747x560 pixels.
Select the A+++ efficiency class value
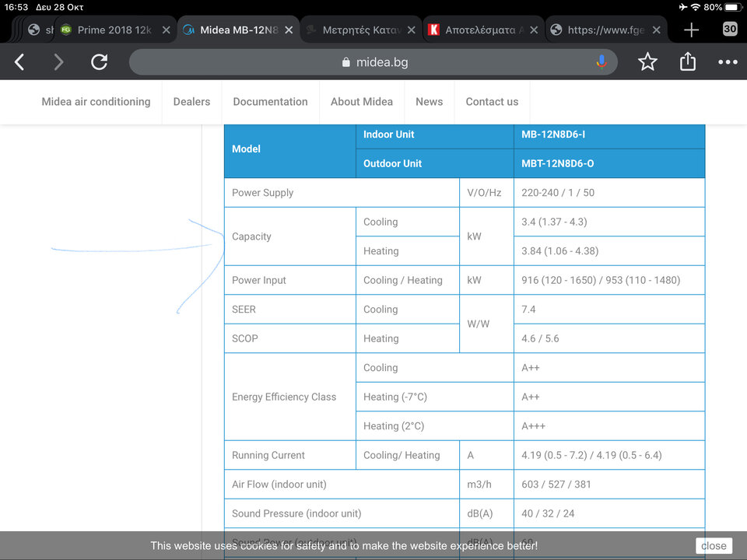533,425
